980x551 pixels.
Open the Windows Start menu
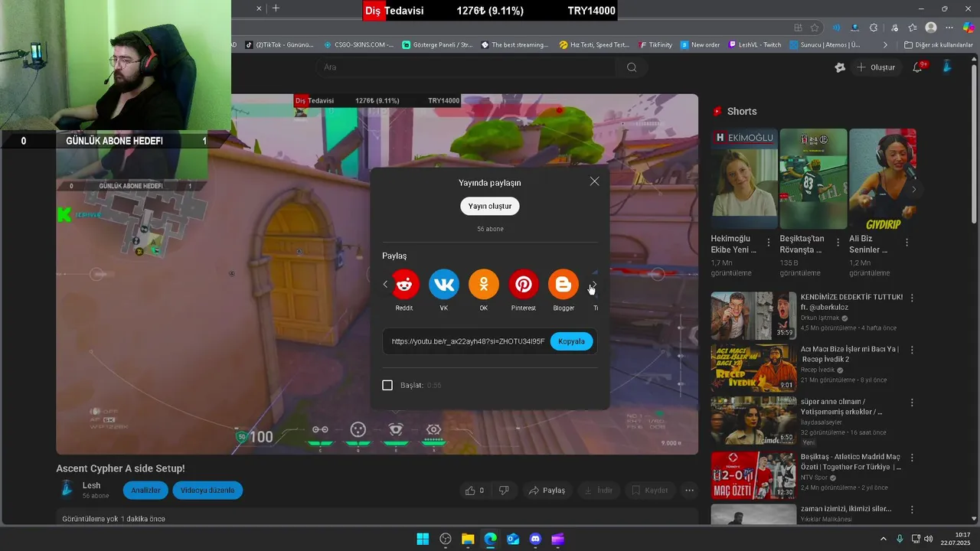pyautogui.click(x=423, y=539)
